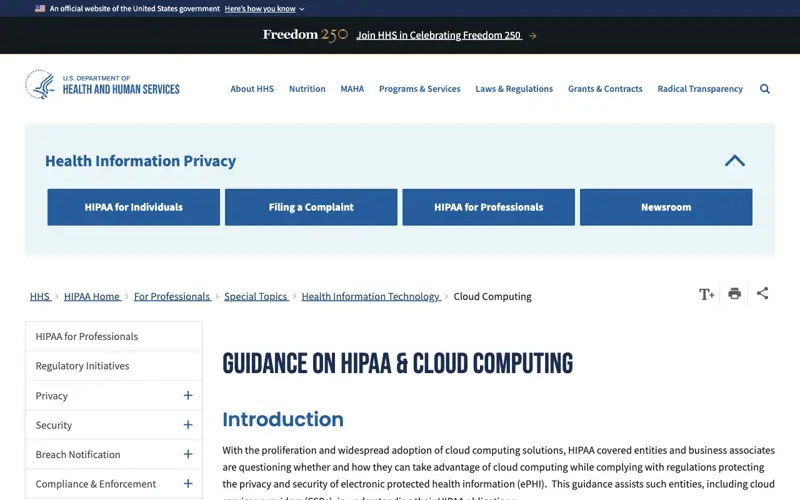800x500 pixels.
Task: Click the HIPAA for Professionals blue button
Action: 489,207
